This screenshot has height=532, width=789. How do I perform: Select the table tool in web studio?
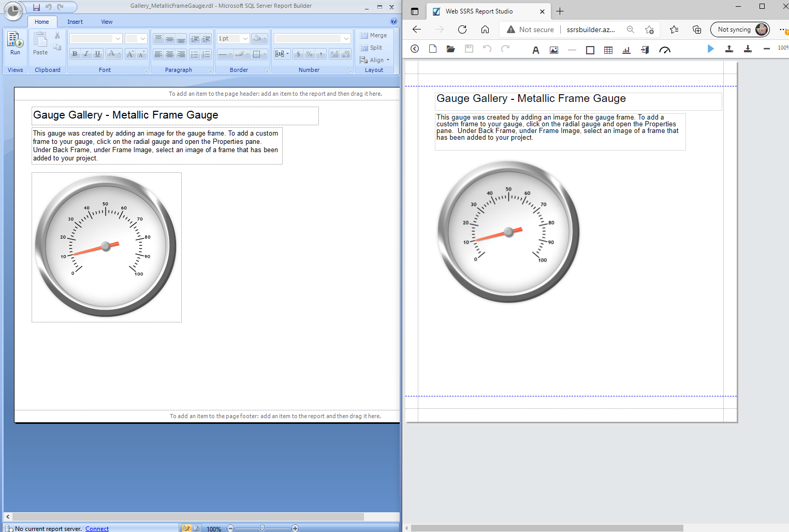pyautogui.click(x=608, y=50)
